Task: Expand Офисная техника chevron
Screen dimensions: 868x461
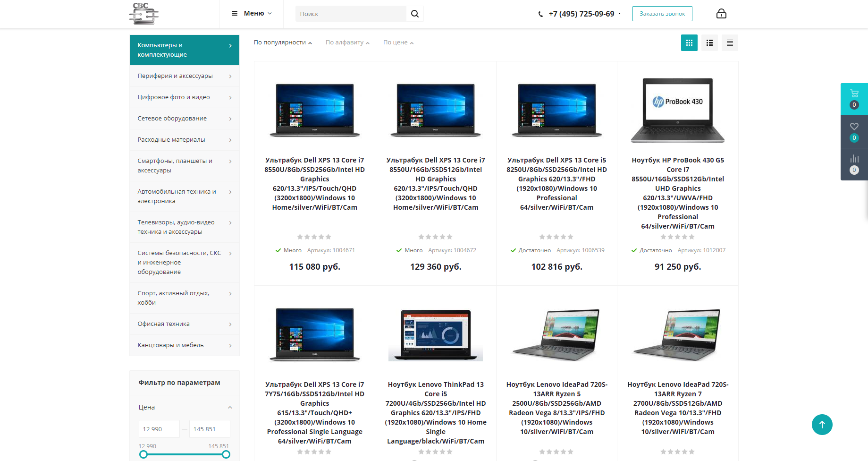Action: 230,324
